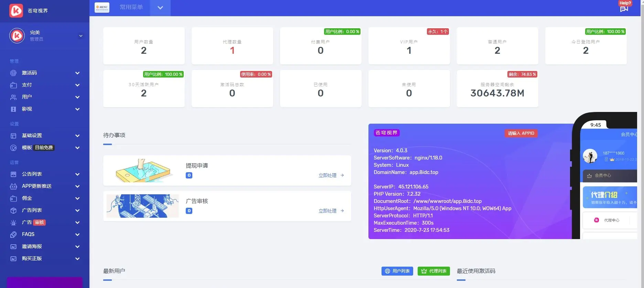Screen dimensions: 644x288
Task: Click the image icon beside 购买正版
Action: pos(13,259)
